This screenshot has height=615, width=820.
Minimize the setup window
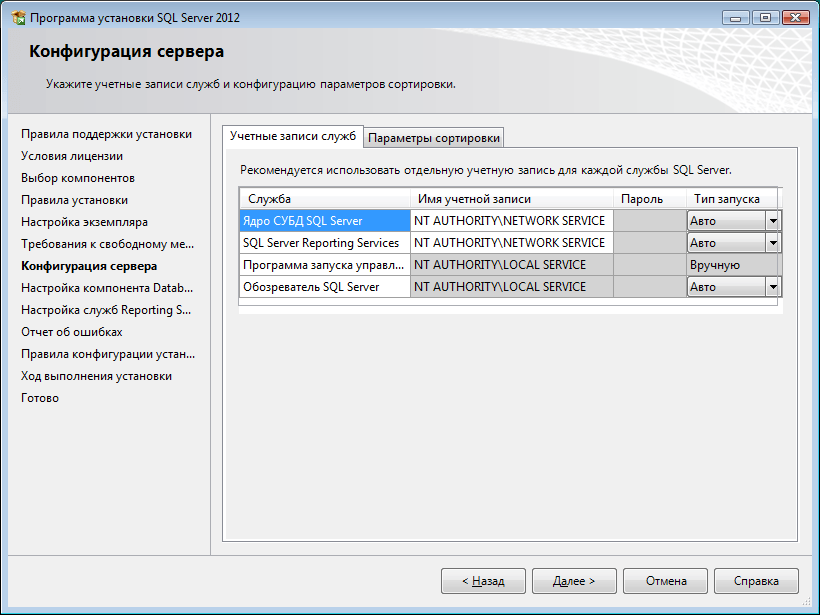click(737, 17)
